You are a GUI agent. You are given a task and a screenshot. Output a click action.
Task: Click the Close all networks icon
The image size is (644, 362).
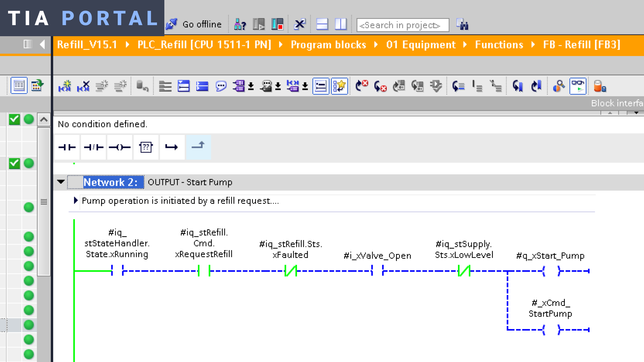(183, 86)
